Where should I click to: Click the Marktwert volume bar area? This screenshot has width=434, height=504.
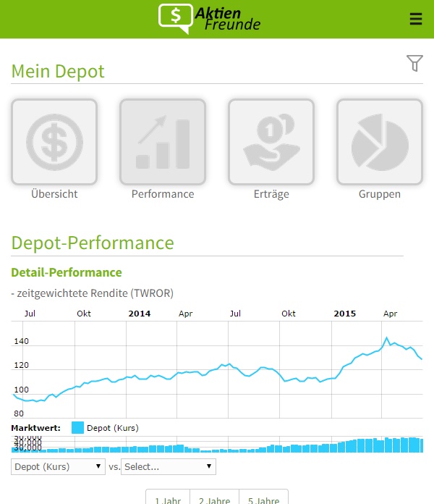tap(217, 445)
